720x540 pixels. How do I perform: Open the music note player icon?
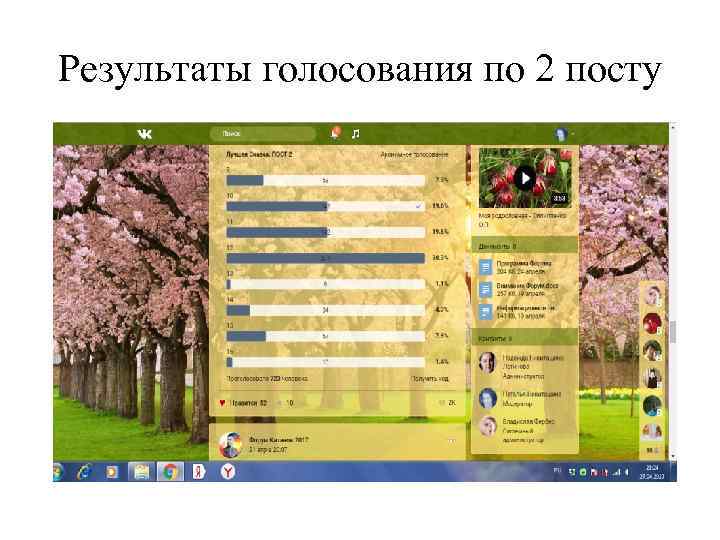pos(355,134)
